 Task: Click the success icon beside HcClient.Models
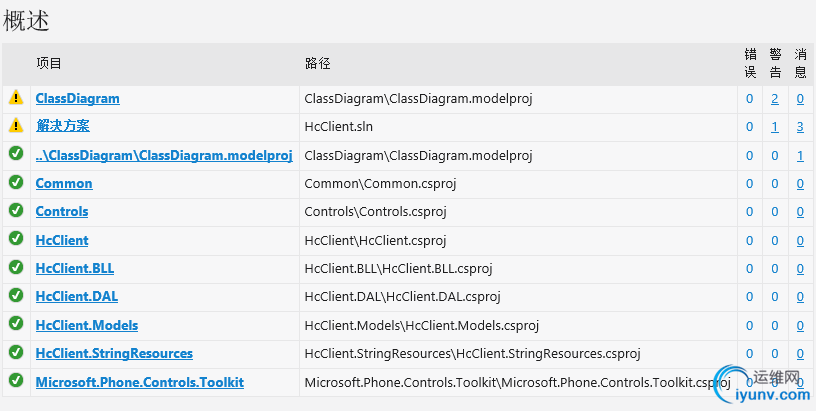coord(15,324)
